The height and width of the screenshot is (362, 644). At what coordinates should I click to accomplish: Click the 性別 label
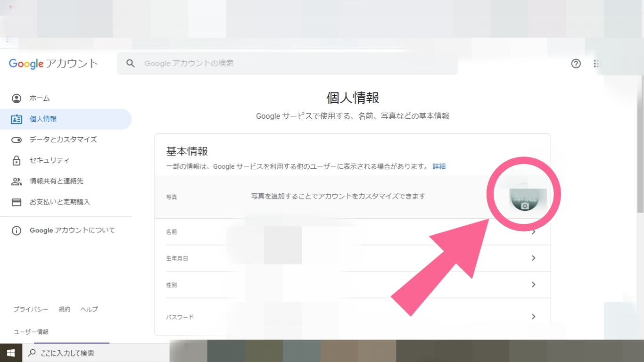click(x=172, y=285)
